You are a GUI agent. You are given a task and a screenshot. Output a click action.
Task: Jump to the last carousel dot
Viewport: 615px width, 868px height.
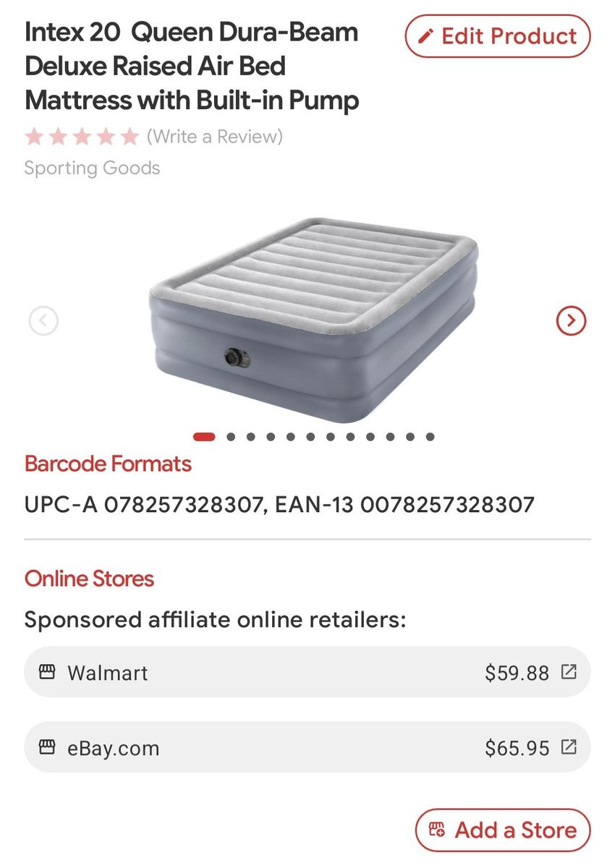[x=430, y=436]
